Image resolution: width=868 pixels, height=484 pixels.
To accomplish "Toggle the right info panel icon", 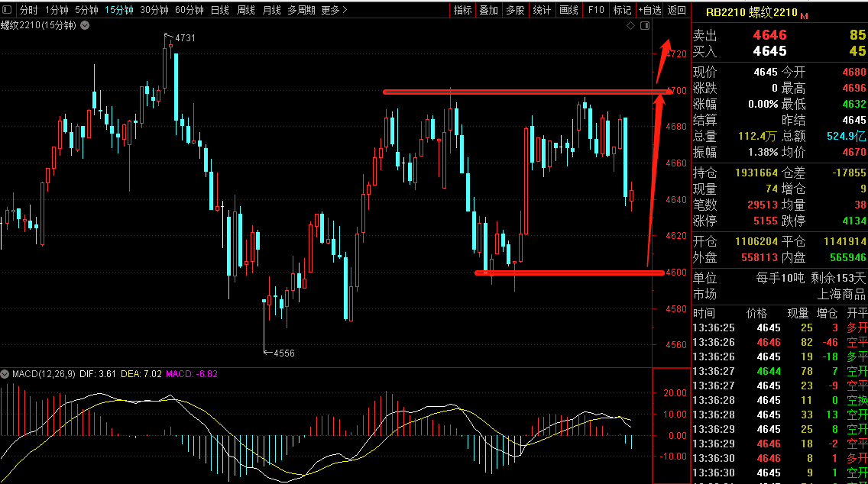I will (x=645, y=25).
